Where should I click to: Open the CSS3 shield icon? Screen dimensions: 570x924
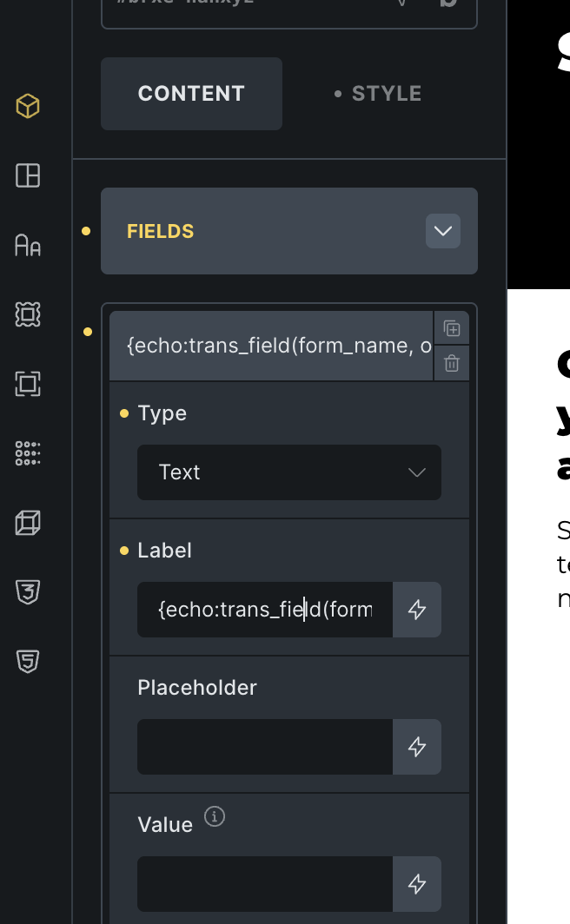coord(28,592)
